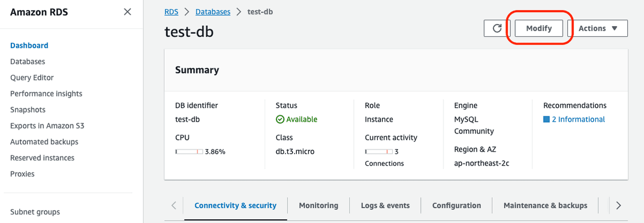
Task: Click the Modify button
Action: coord(539,28)
